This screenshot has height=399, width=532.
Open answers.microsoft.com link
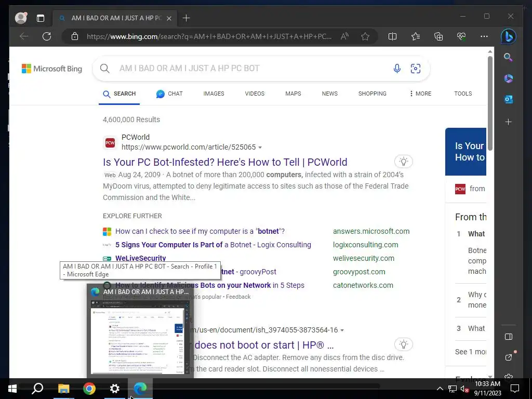click(371, 231)
